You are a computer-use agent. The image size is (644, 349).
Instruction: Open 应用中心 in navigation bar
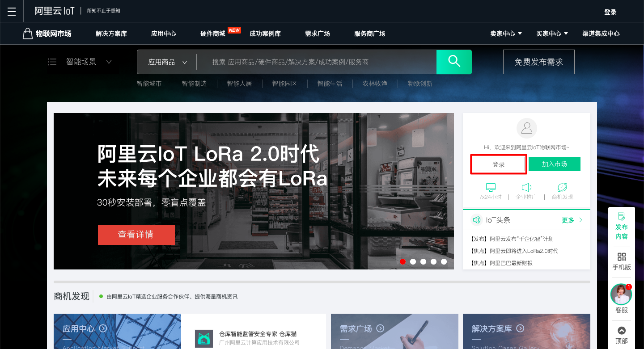pyautogui.click(x=164, y=34)
